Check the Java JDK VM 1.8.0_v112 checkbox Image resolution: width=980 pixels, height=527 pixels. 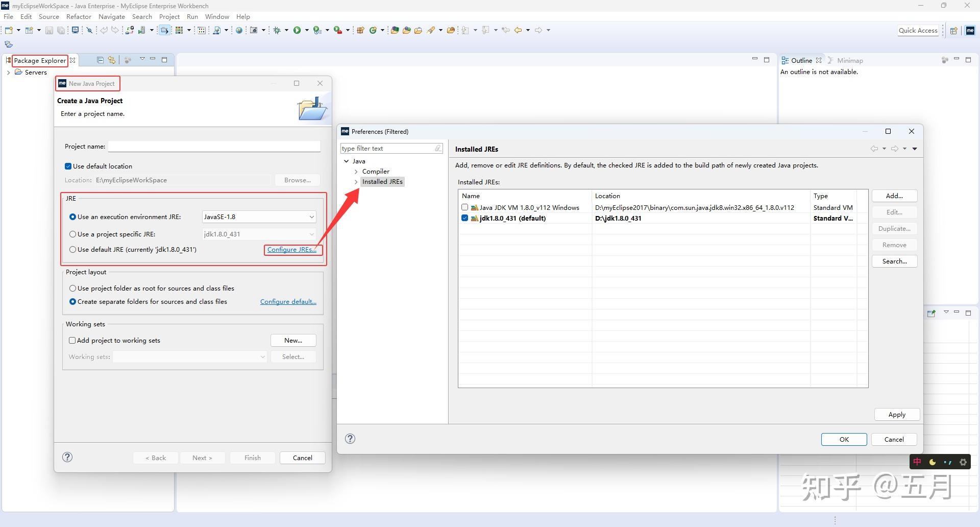pyautogui.click(x=464, y=207)
